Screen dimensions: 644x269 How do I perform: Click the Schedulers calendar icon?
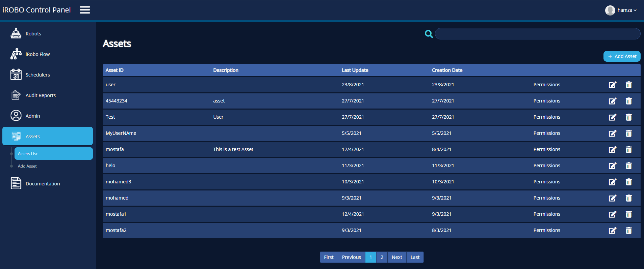16,75
